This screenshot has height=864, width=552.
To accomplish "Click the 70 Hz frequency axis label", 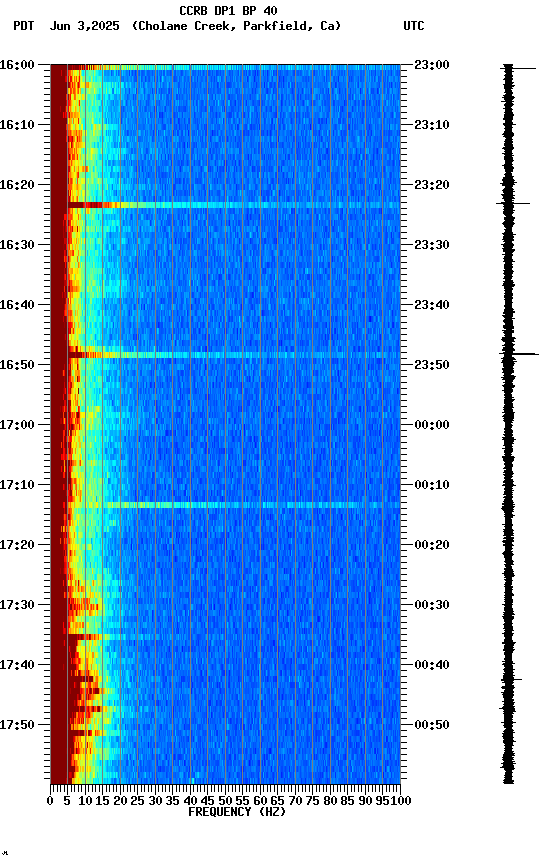I will coord(295,801).
